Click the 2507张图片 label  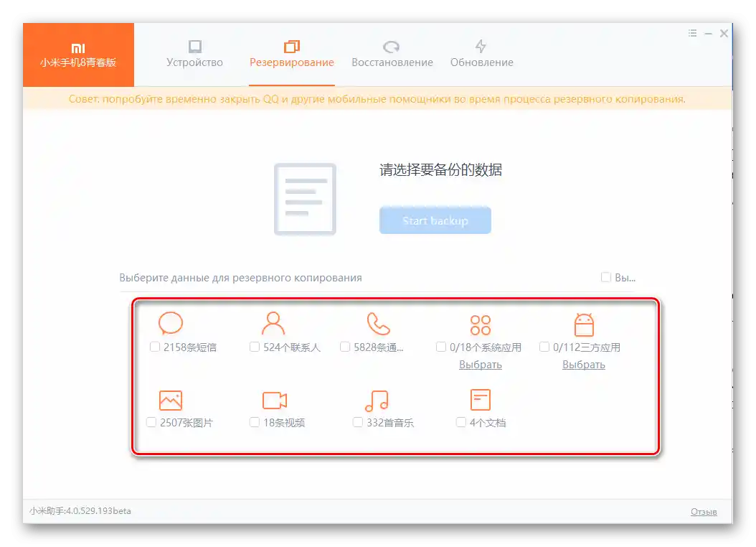[186, 423]
